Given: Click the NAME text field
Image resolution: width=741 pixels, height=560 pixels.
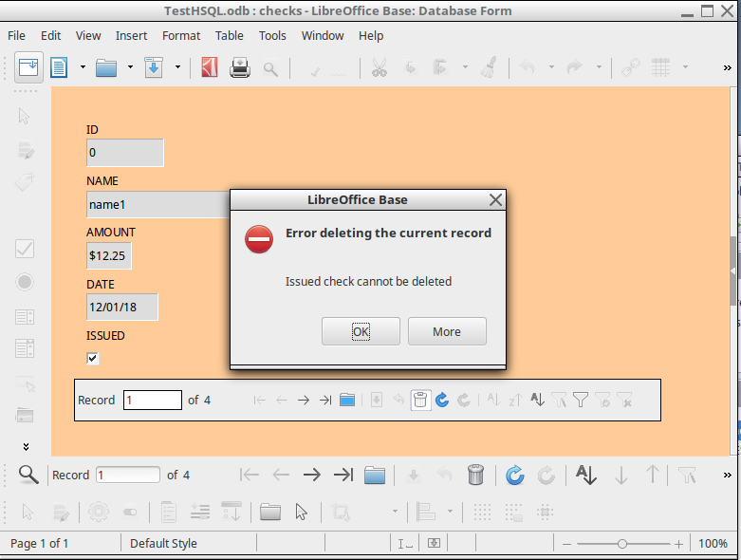Looking at the screenshot, I should point(157,204).
